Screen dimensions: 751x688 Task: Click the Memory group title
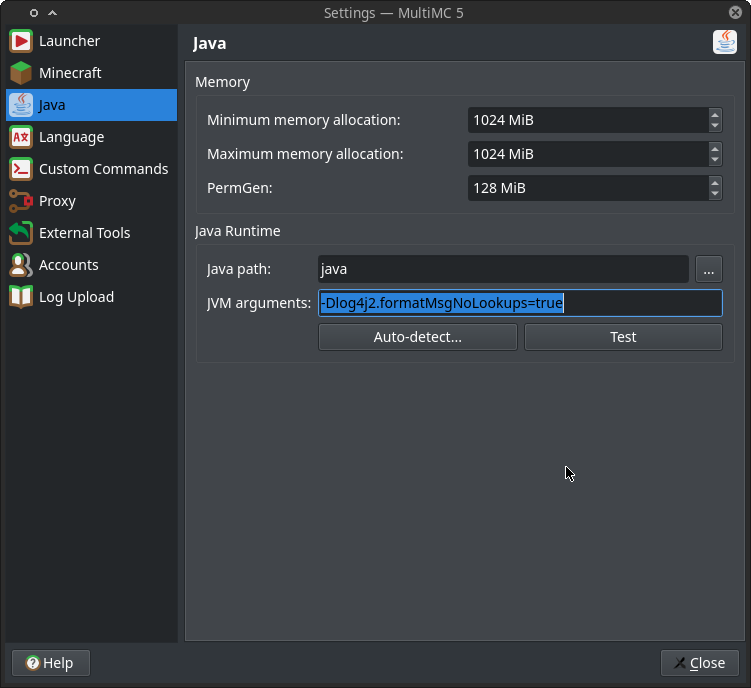[x=223, y=82]
